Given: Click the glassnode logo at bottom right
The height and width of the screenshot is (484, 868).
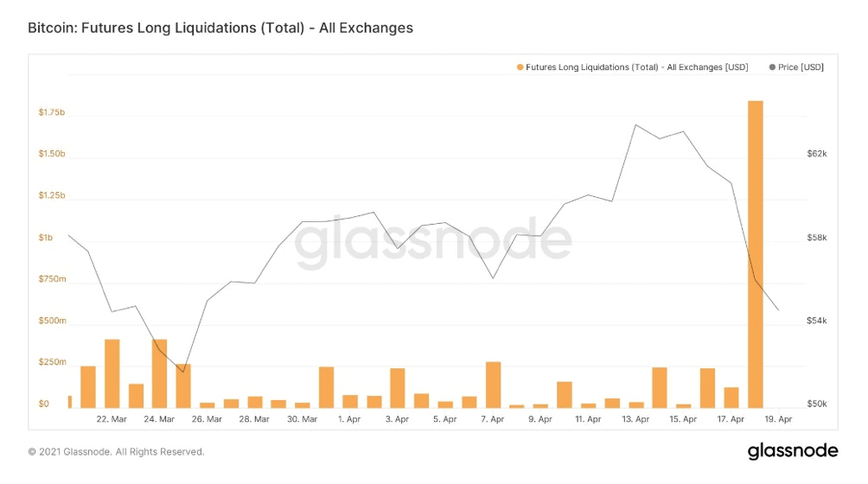Looking at the screenshot, I should tap(793, 451).
